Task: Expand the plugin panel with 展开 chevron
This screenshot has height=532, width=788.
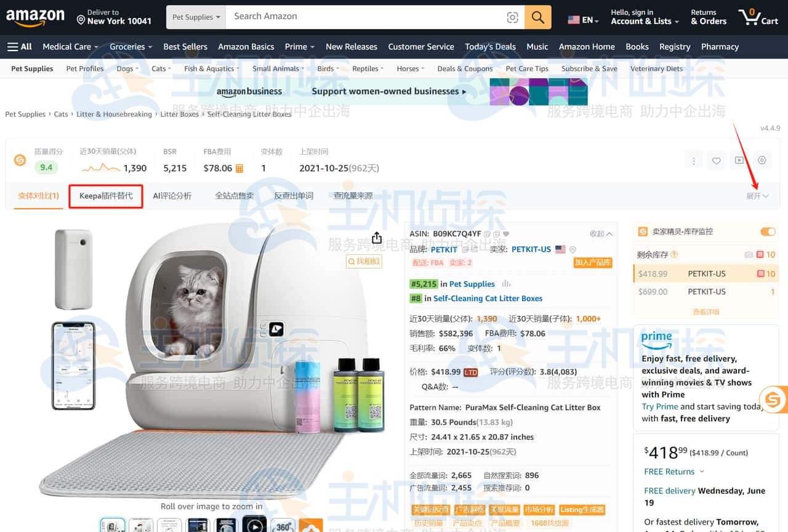Action: pos(757,196)
